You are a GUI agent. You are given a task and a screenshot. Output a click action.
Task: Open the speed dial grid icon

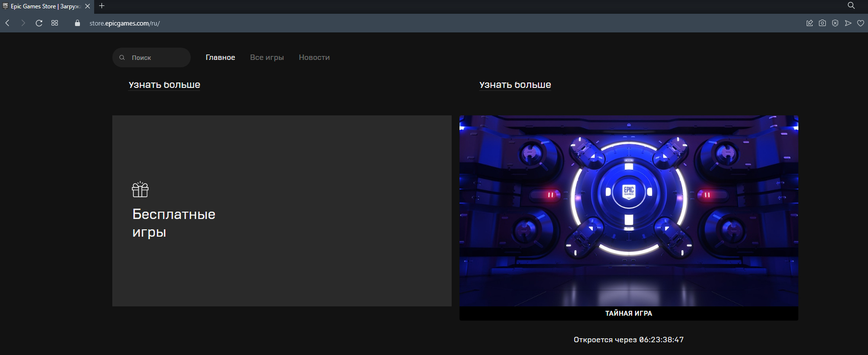54,23
